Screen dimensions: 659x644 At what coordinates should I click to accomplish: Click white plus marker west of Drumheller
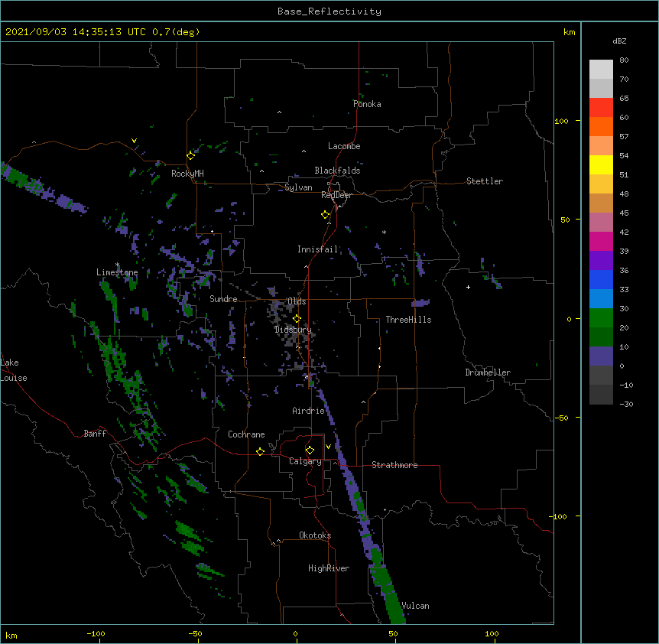pos(468,287)
